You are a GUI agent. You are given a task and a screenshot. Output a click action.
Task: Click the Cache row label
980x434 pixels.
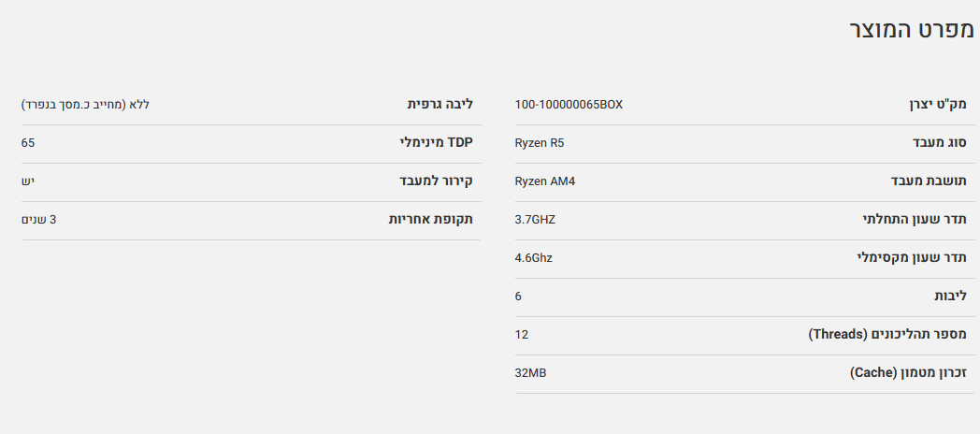pos(908,373)
